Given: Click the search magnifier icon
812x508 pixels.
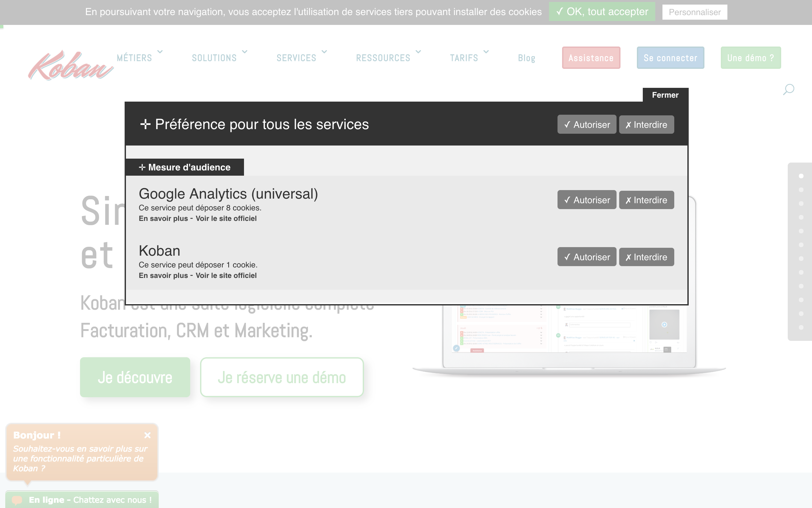Looking at the screenshot, I should (788, 89).
